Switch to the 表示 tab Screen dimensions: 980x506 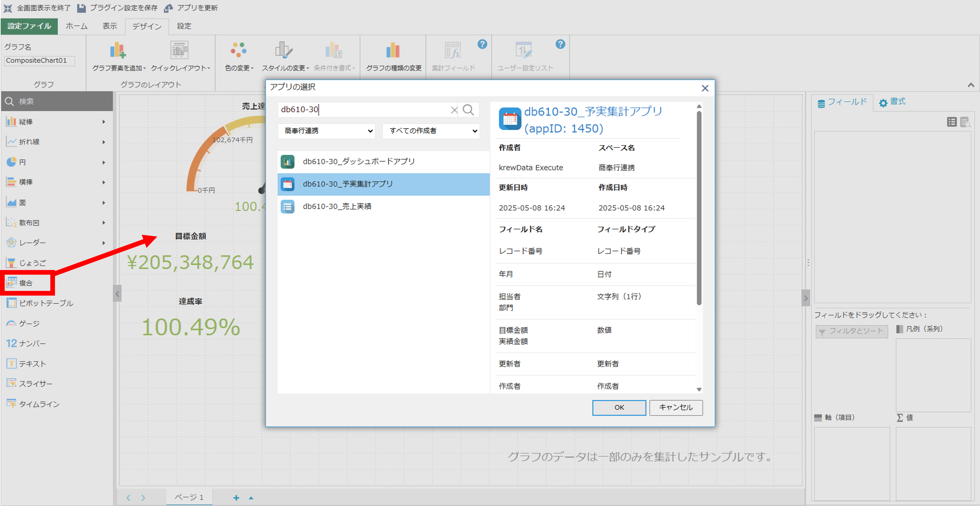110,26
